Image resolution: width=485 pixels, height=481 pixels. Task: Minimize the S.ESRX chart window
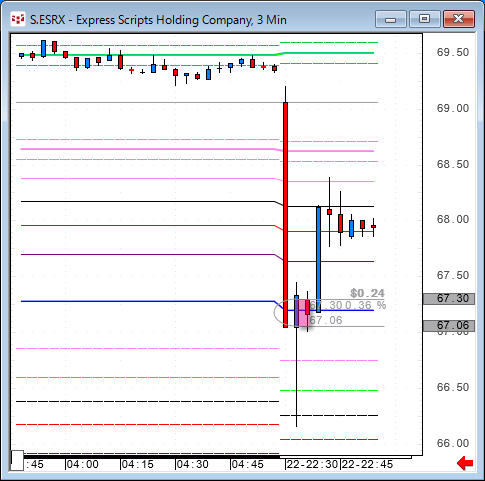391,19
